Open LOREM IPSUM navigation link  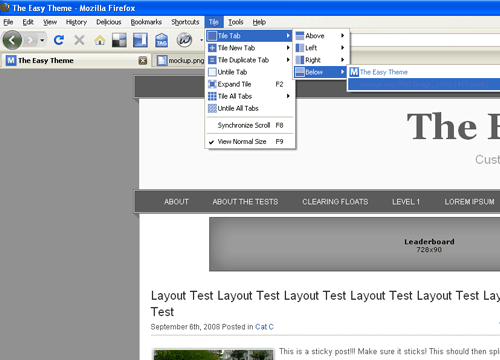[x=469, y=202]
